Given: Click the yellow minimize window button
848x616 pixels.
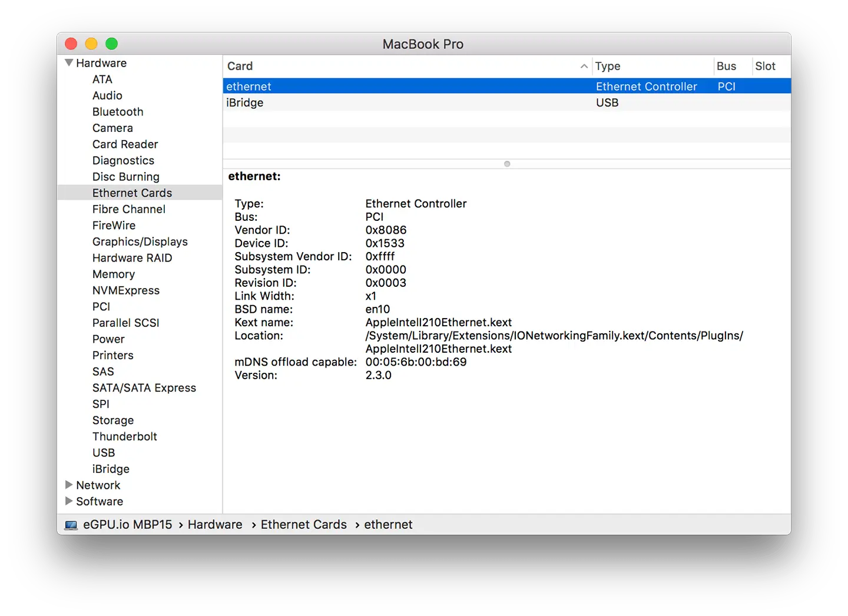Looking at the screenshot, I should pos(91,44).
